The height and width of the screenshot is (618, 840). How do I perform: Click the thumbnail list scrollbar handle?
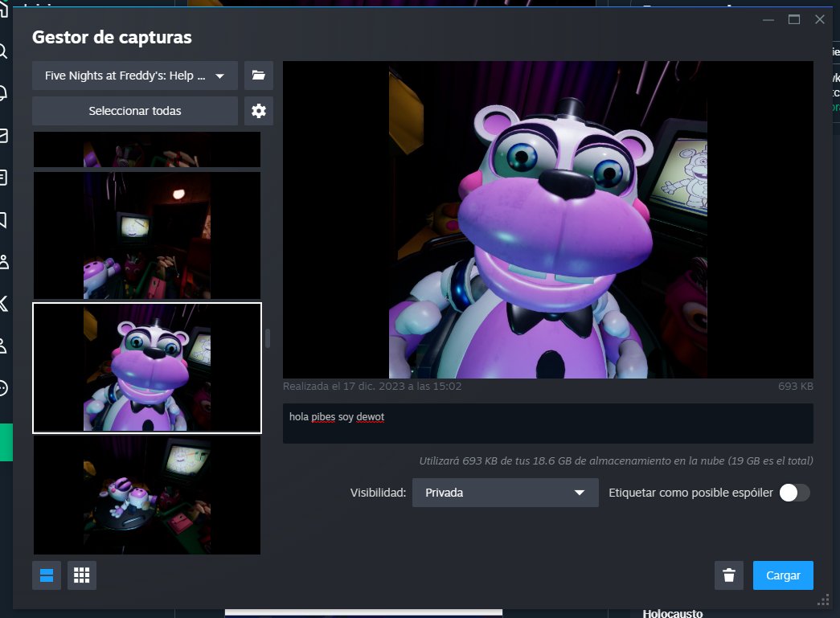[x=268, y=338]
